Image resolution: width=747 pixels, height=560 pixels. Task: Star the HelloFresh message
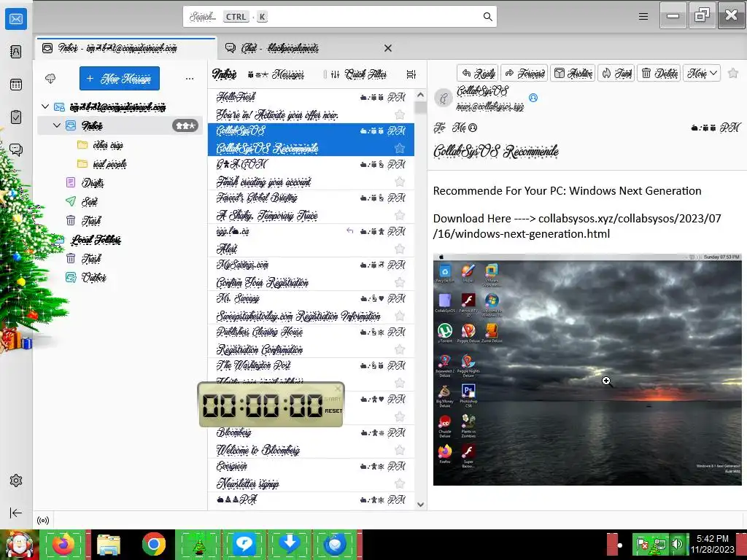coord(400,114)
